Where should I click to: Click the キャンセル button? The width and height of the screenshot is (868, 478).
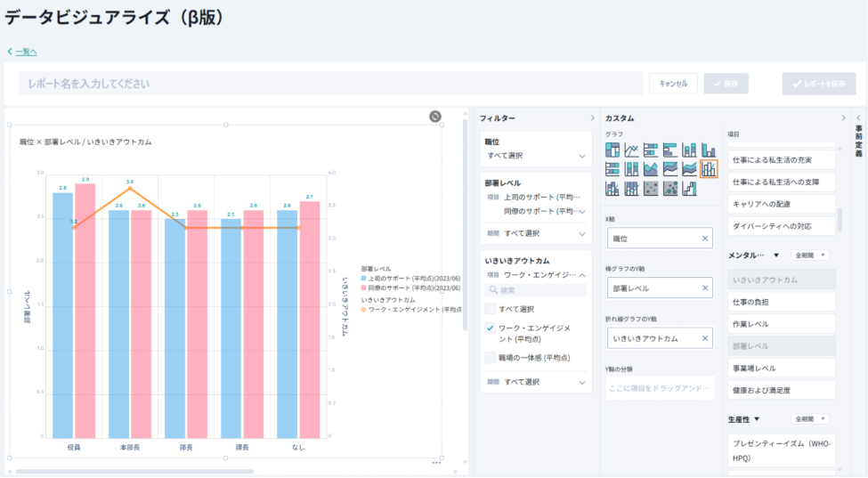click(x=673, y=84)
